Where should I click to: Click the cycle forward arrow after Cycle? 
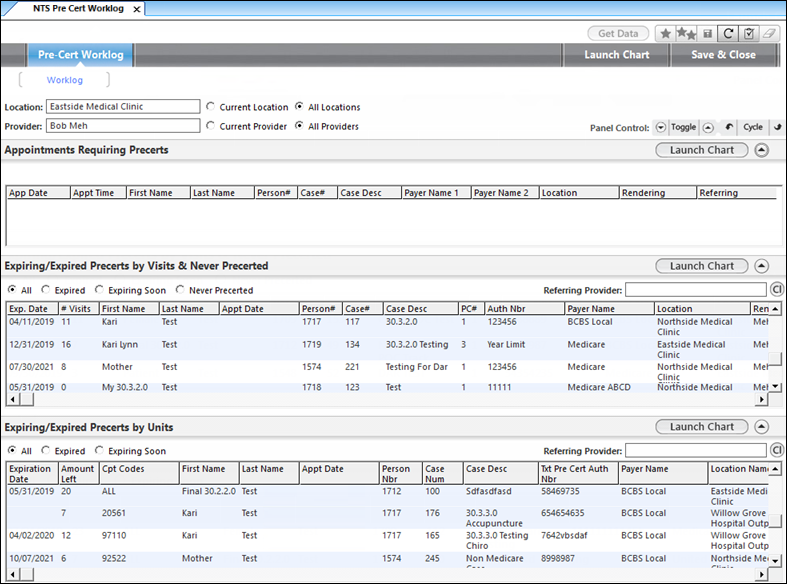(x=776, y=127)
